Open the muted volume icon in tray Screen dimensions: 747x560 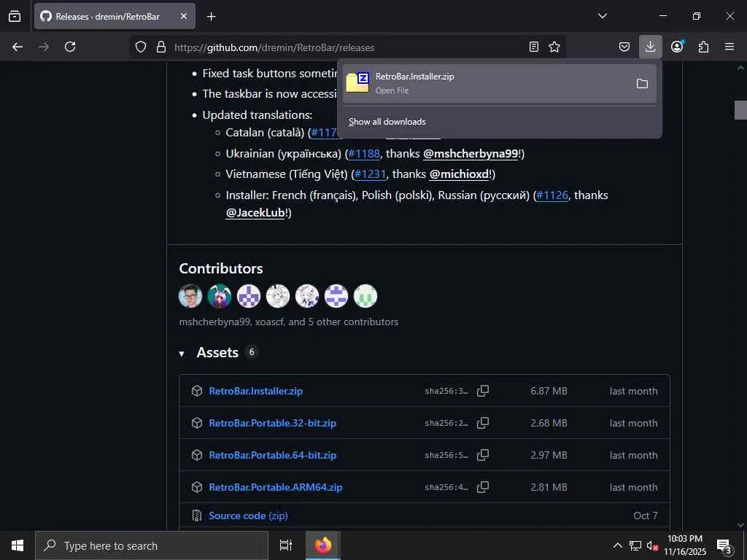point(651,545)
